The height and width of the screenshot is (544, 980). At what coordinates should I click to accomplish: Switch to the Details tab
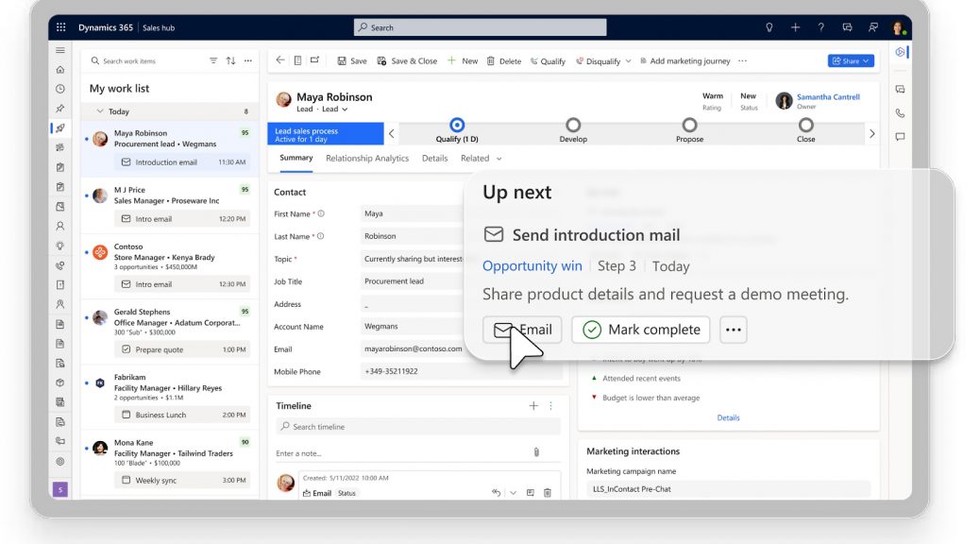coord(434,159)
